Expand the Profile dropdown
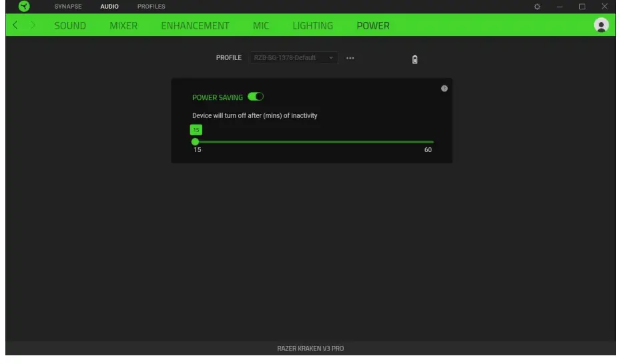The image size is (626, 364). coord(294,58)
